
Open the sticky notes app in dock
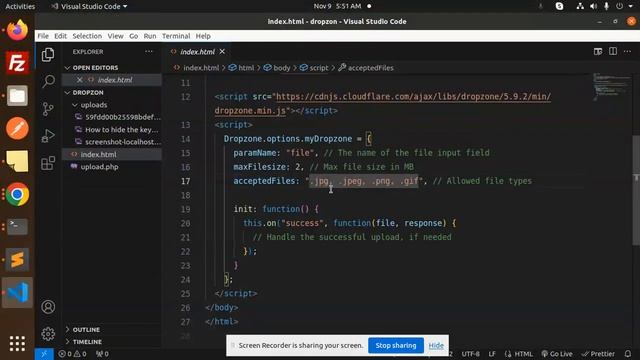17,161
